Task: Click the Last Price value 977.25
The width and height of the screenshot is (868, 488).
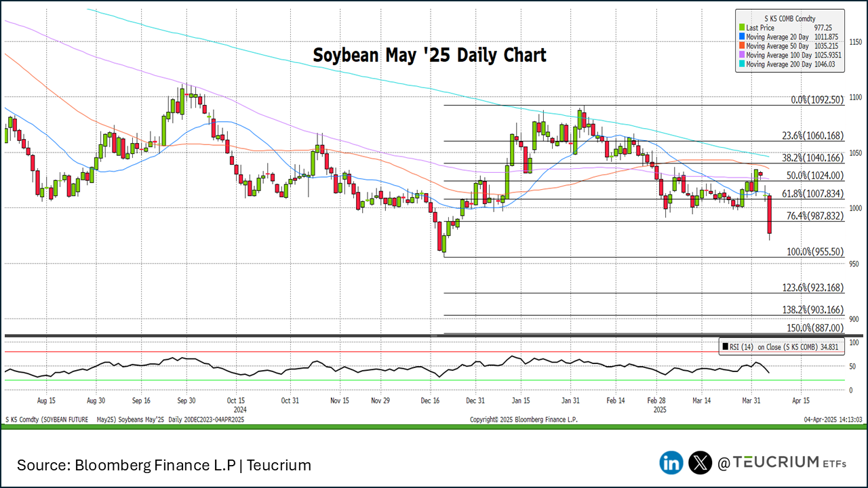Action: pos(823,27)
